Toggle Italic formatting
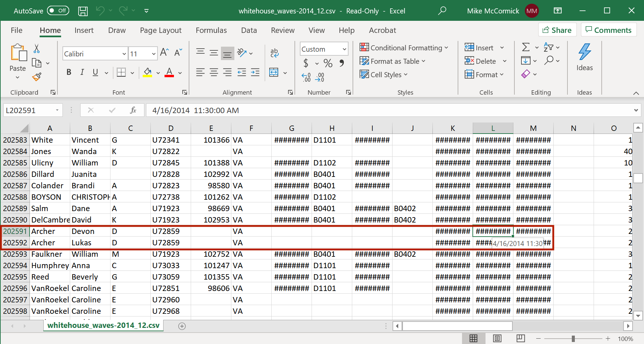Screen dimensions: 644x344 [82, 72]
